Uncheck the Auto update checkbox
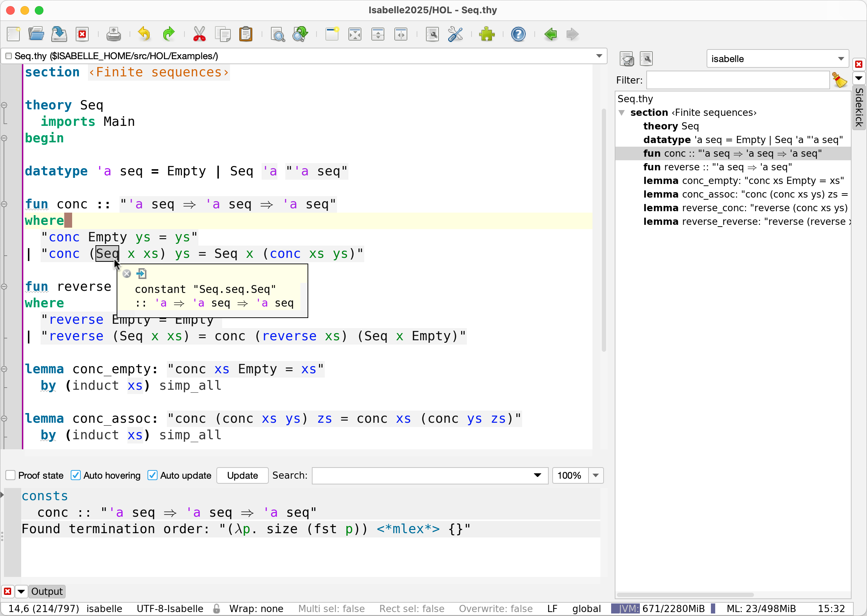867x616 pixels. (x=153, y=475)
